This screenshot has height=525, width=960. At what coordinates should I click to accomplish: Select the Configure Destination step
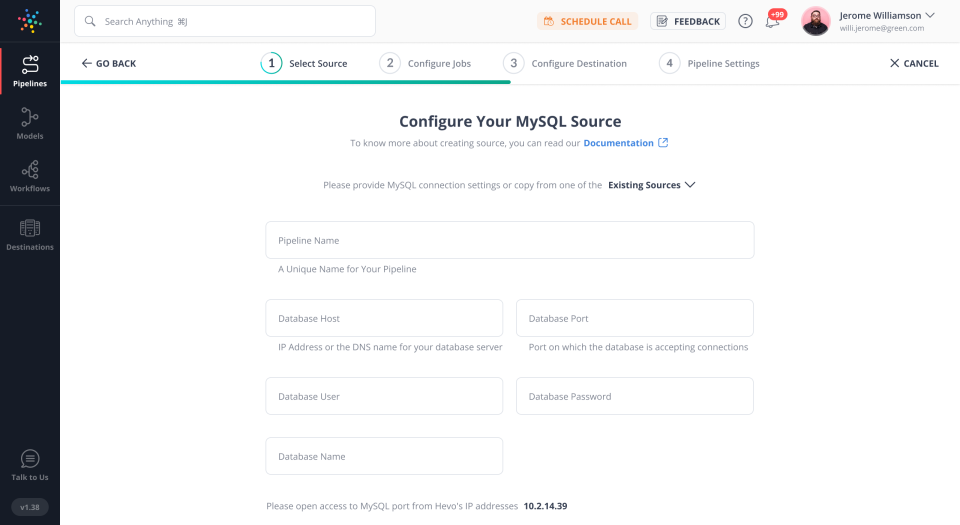coord(566,64)
